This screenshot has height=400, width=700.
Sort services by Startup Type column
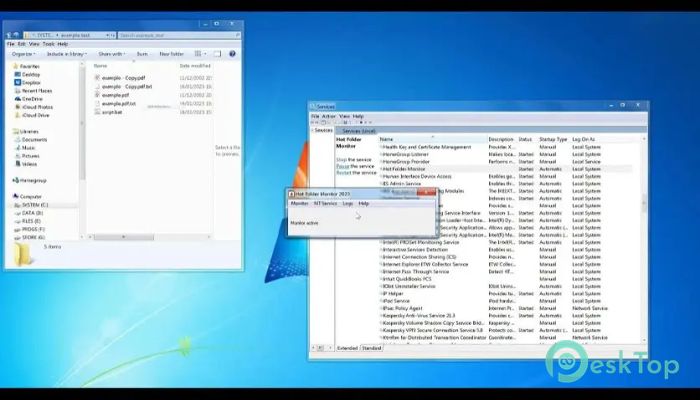click(x=554, y=139)
